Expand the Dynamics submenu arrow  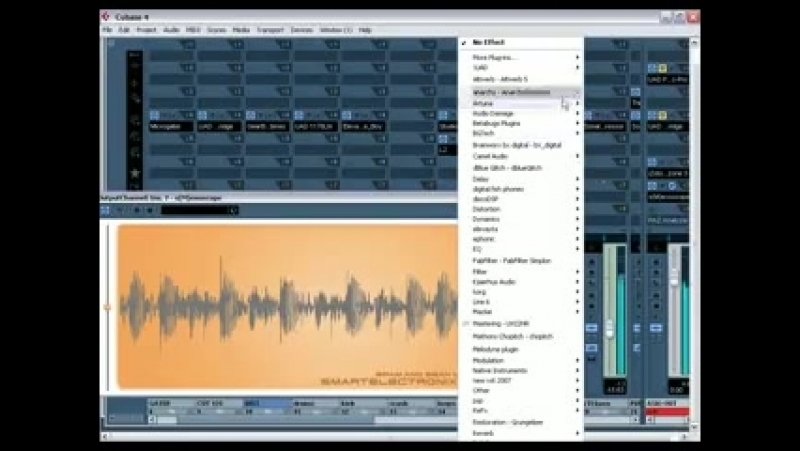coord(578,219)
